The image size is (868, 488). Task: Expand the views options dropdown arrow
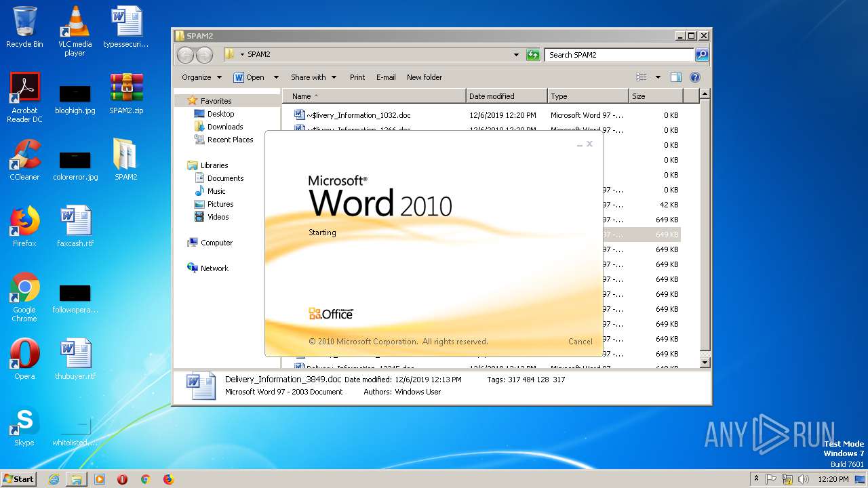point(658,77)
